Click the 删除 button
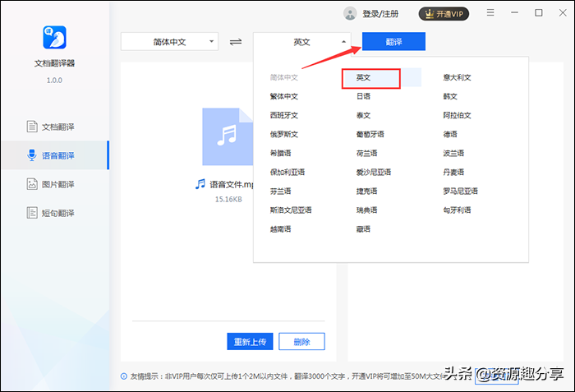This screenshot has width=575, height=392. coord(301,342)
